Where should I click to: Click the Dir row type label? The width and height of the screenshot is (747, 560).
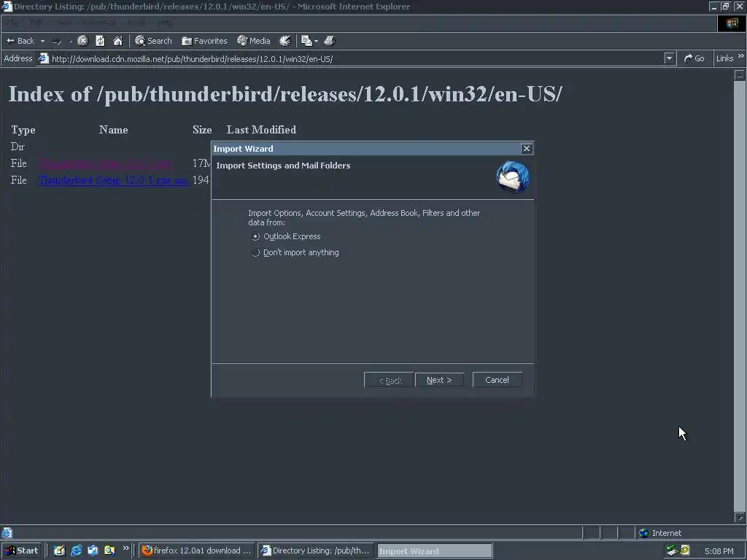click(18, 147)
